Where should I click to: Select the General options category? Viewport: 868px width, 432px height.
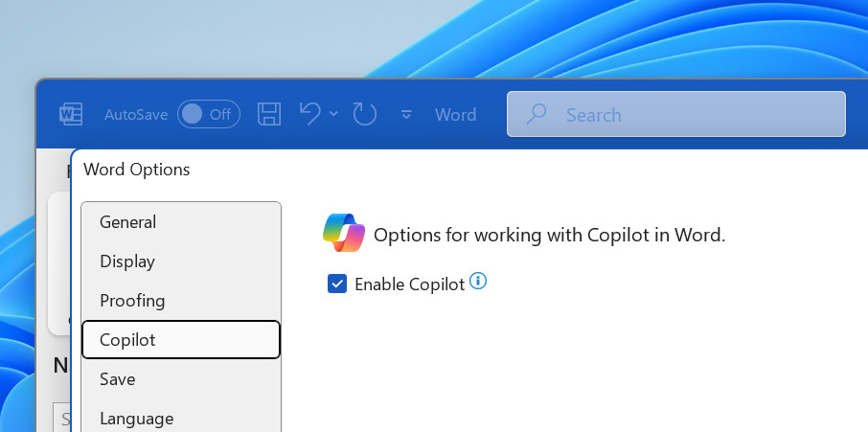(x=127, y=222)
